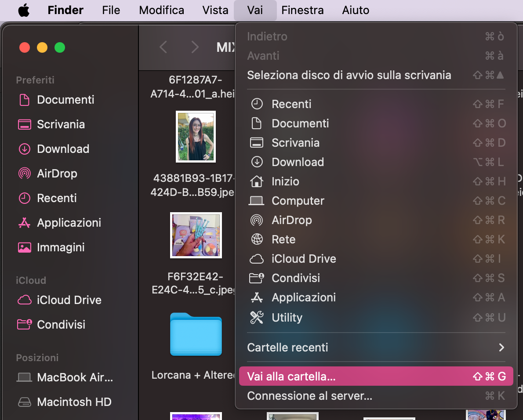
Task: Click the back navigation arrow
Action: (x=163, y=47)
